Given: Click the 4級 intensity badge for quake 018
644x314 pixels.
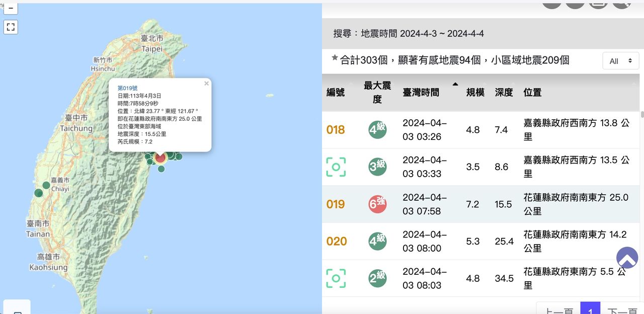Looking at the screenshot, I should pyautogui.click(x=377, y=129).
